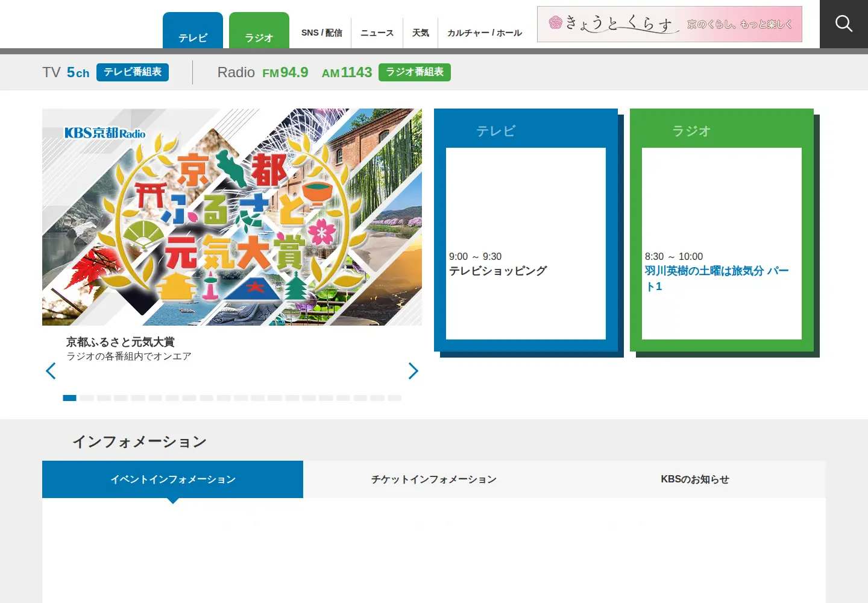Select イベントインフォメーション tab

pyautogui.click(x=173, y=479)
